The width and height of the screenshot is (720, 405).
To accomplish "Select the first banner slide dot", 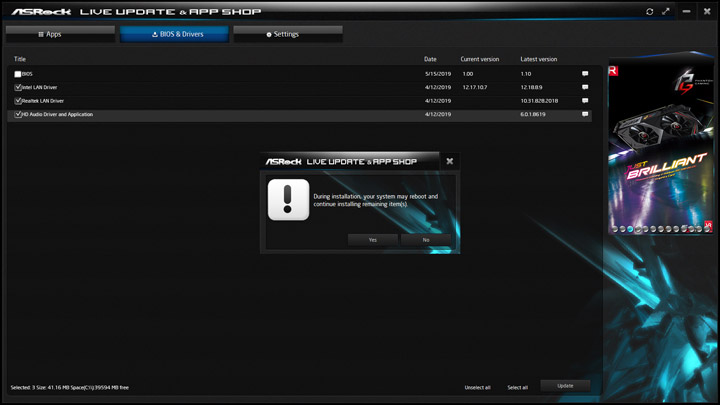I will point(615,229).
